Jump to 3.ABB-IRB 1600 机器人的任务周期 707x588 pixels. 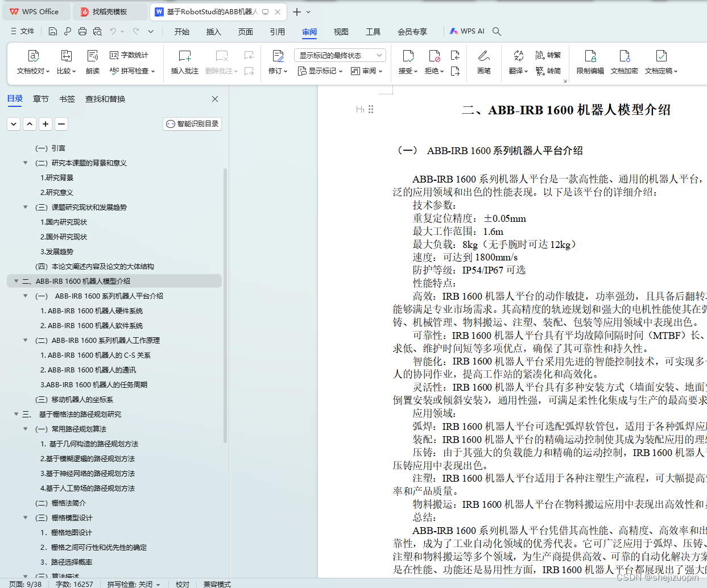[x=94, y=384]
